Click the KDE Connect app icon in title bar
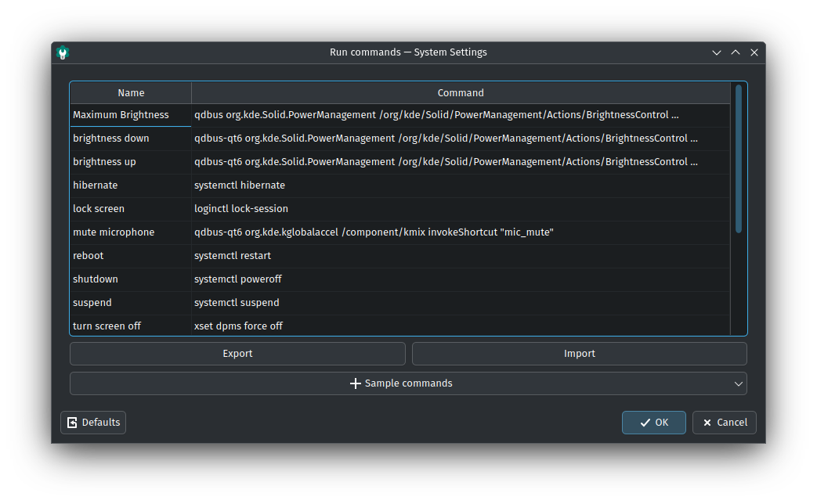817x504 pixels. tap(63, 52)
